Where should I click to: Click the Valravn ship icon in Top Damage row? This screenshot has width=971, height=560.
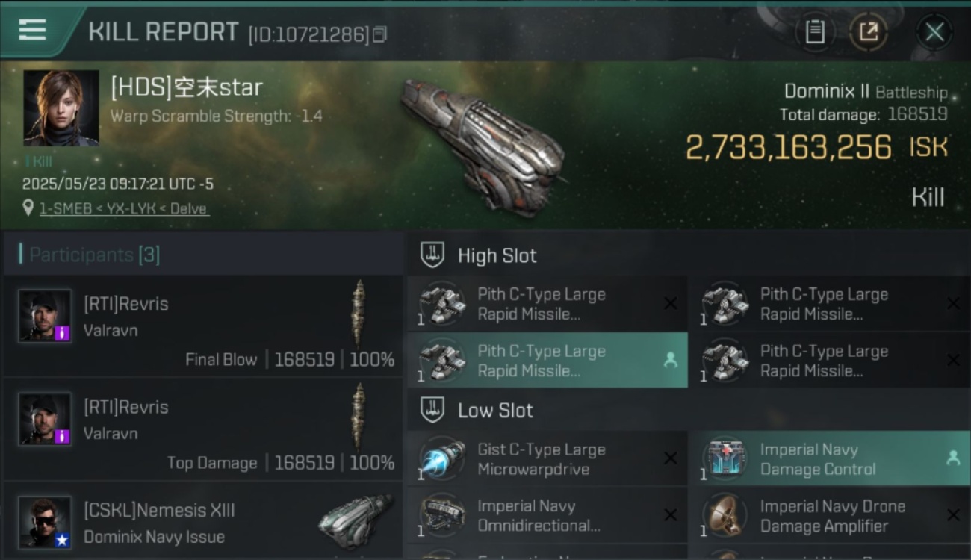(x=359, y=417)
